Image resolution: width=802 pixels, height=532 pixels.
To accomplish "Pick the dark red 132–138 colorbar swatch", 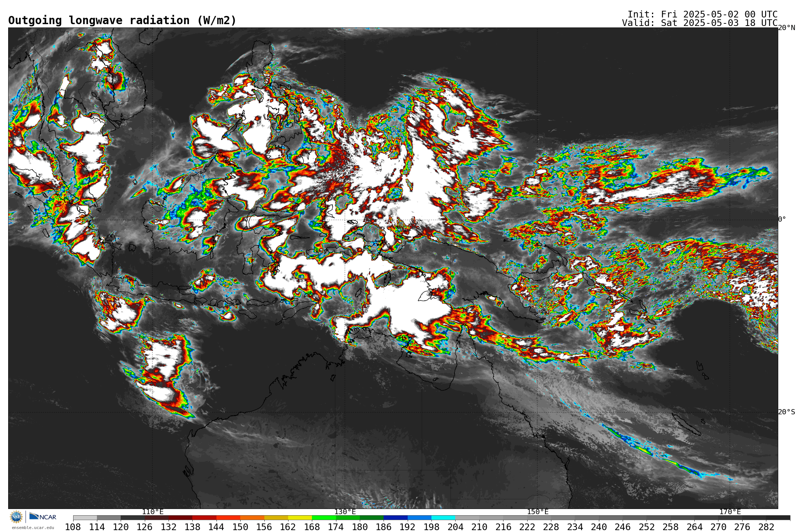I will tap(180, 518).
